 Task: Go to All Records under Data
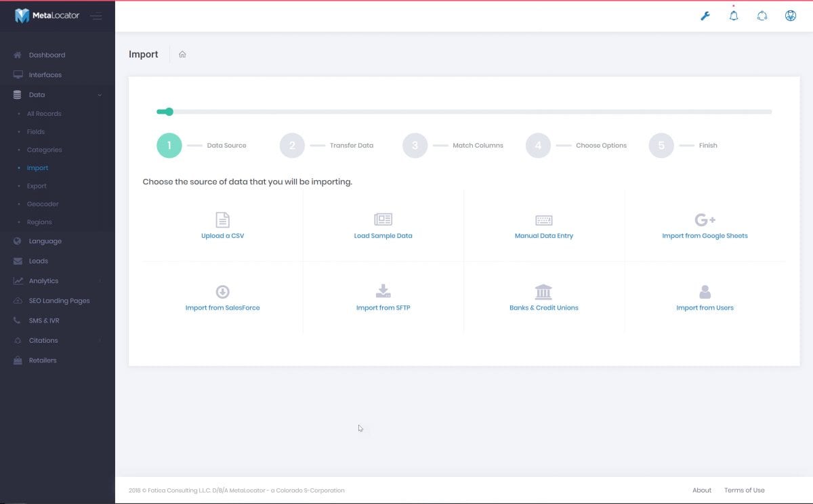click(44, 114)
